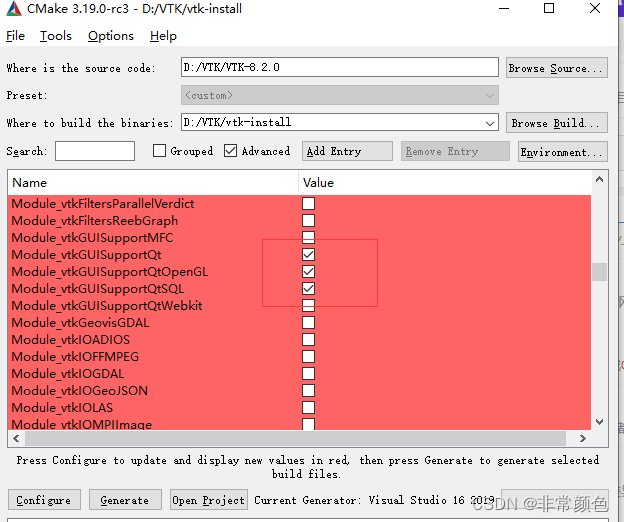Click the CMake logo icon in title bar

pos(14,8)
